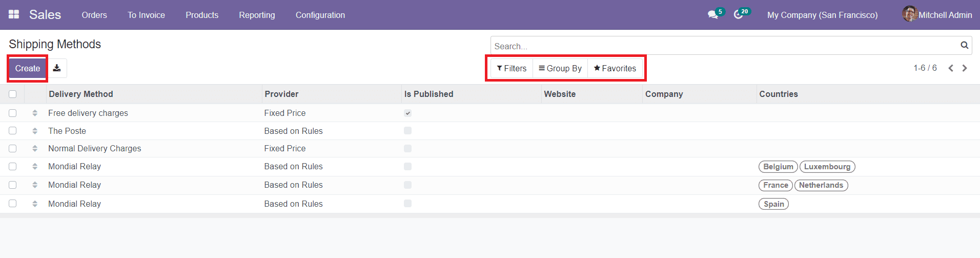Click the Mitchell Admin avatar picture
980x258 pixels.
910,14
